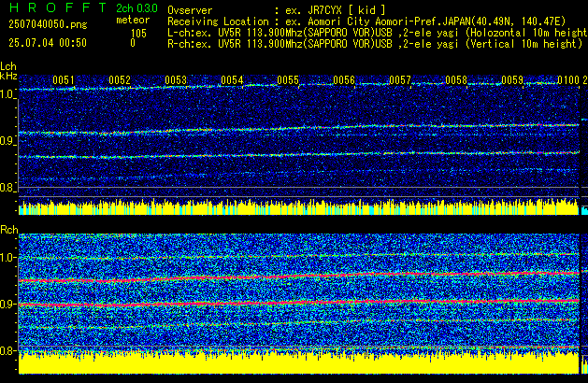Click the Lch 0.8 kHz axis label

click(7, 188)
